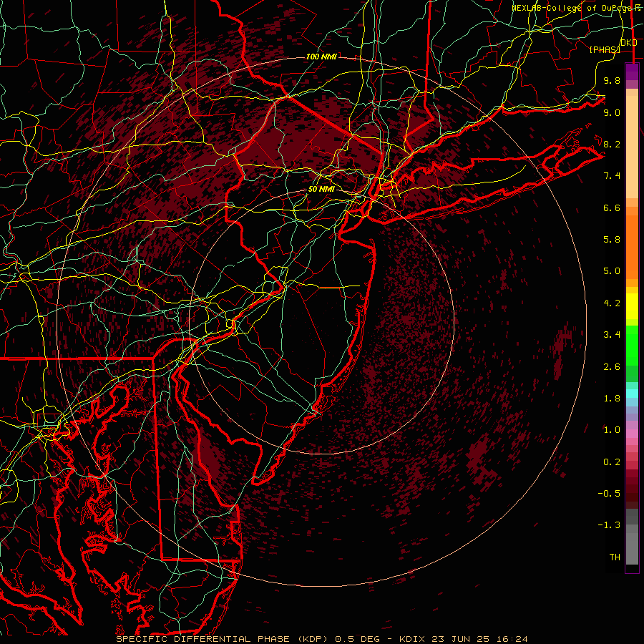Click the KDIX station ID in the caption
Viewport: 644px width, 644px height.
click(411, 639)
